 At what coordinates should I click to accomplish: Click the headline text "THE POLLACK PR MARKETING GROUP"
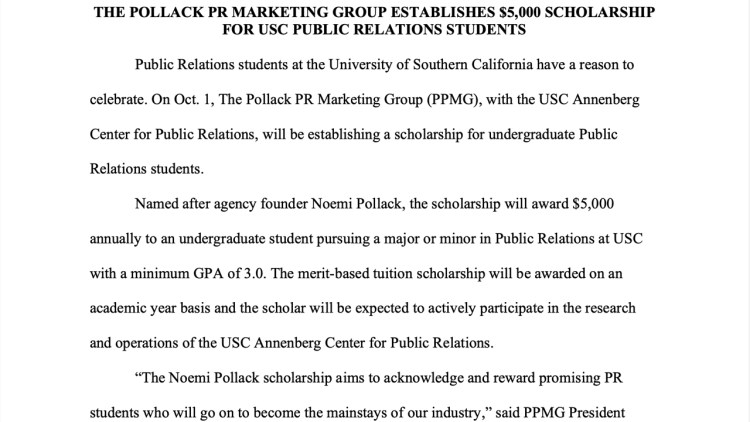pos(246,13)
